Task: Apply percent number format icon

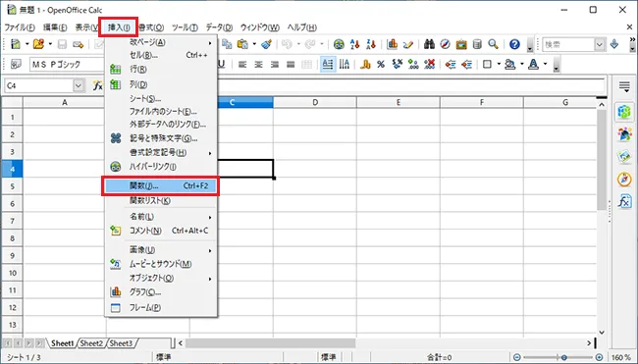Action: [x=381, y=64]
